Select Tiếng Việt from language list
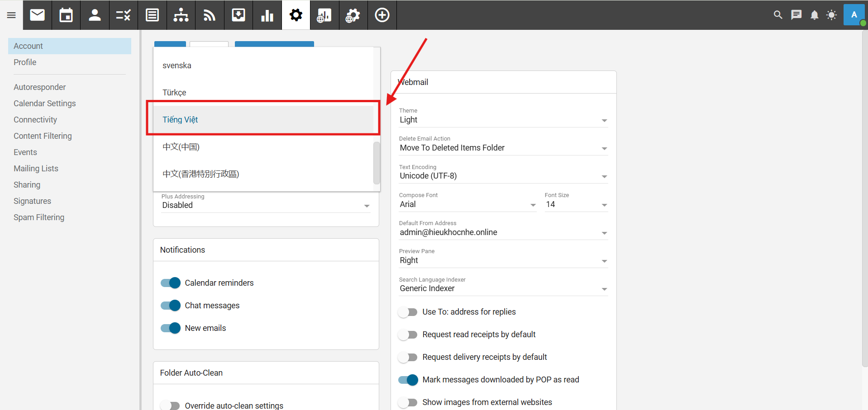The width and height of the screenshot is (868, 410). point(180,120)
